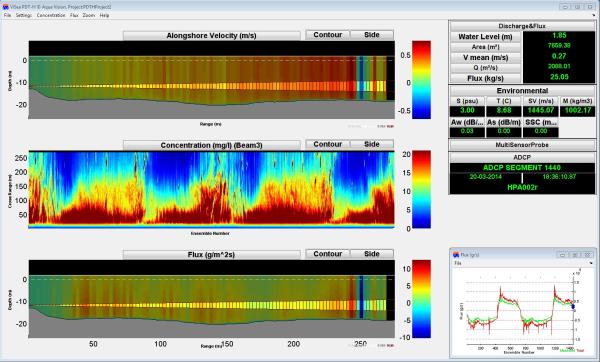
Task: Open the Concentration menu
Action: (x=51, y=15)
